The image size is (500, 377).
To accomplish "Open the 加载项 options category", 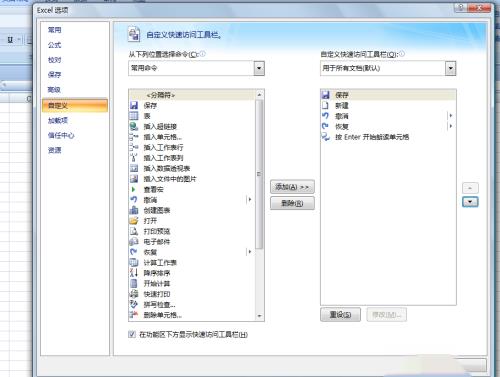I will click(x=58, y=120).
